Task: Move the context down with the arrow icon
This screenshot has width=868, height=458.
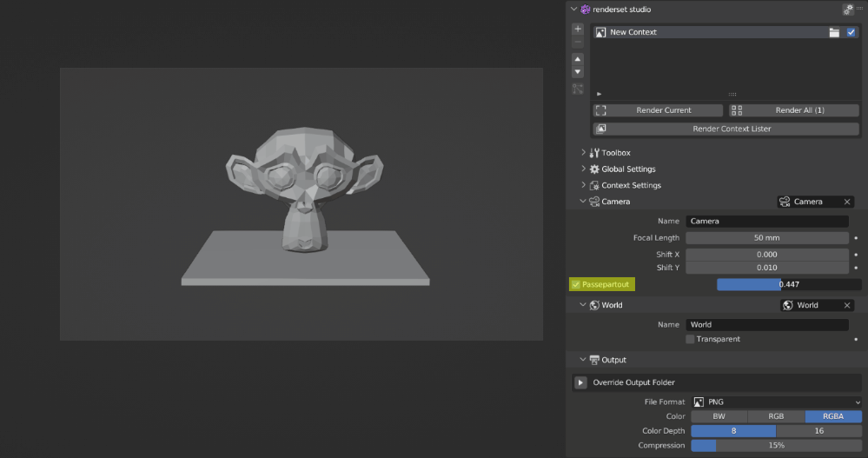Action: 578,72
